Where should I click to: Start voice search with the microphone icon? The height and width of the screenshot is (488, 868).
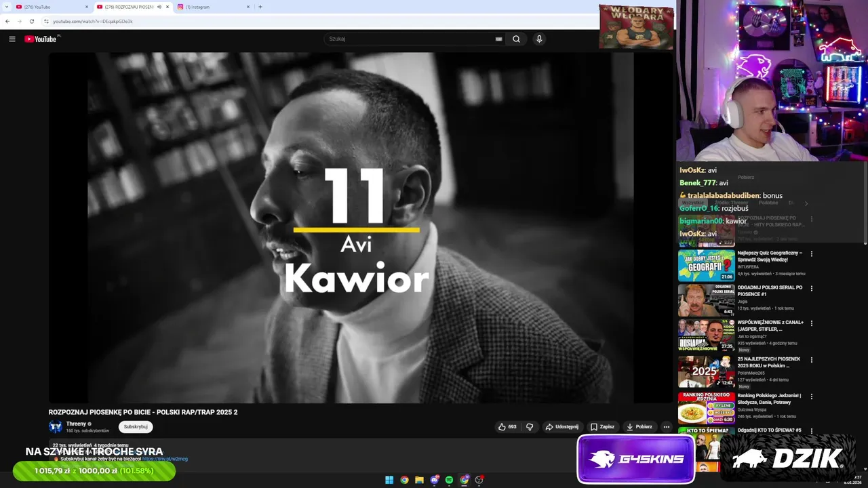539,39
